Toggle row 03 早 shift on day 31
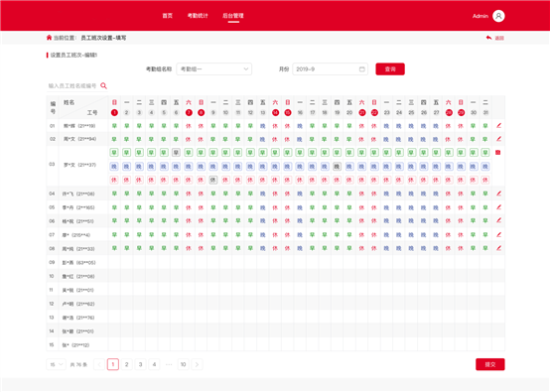This screenshot has height=392, width=550. pyautogui.click(x=485, y=152)
